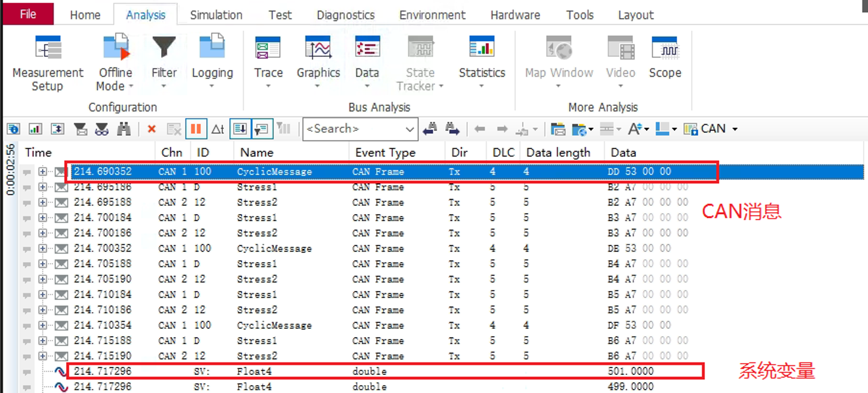Toggle the trace filter view button
Image resolution: width=868 pixels, height=393 pixels.
coord(262,129)
